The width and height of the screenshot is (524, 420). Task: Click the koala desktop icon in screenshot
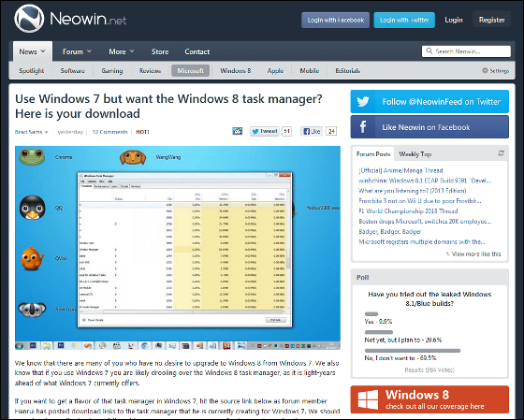coord(32,310)
